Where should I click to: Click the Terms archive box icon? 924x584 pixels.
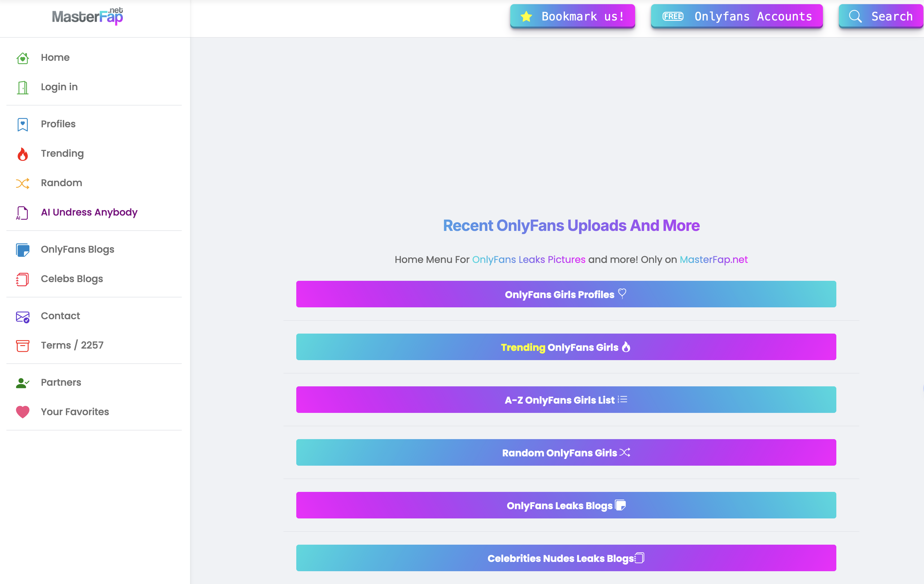pos(23,345)
